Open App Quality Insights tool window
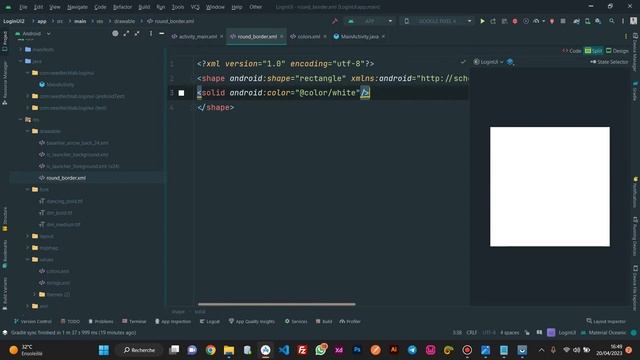Screen dimensions: 640x360 [x=252, y=322]
